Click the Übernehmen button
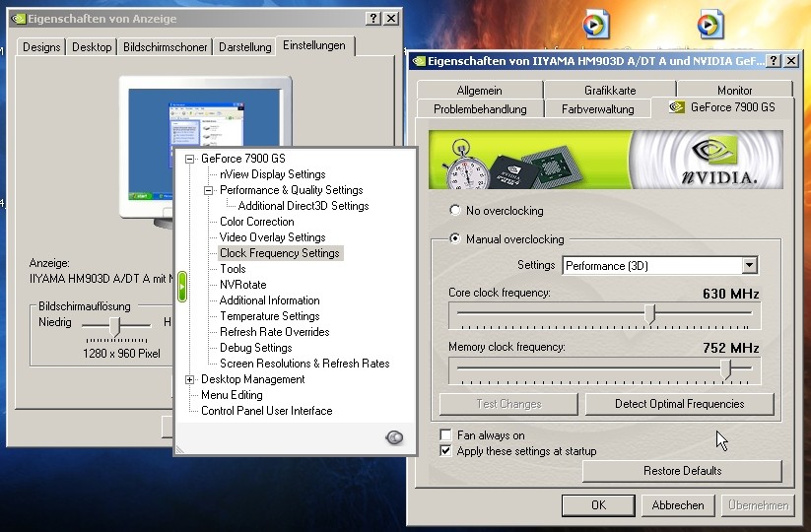The width and height of the screenshot is (811, 532). click(758, 505)
